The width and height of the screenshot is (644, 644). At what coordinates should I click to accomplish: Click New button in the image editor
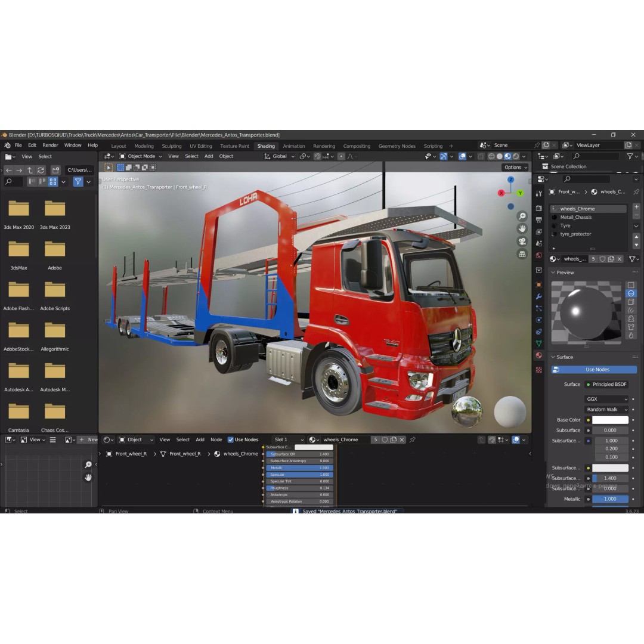(88, 440)
